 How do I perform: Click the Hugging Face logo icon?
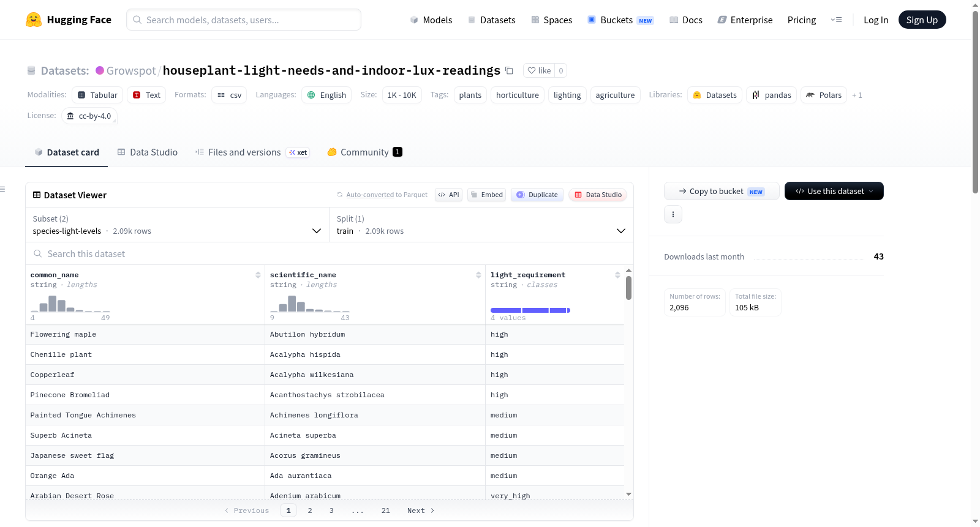(x=34, y=20)
